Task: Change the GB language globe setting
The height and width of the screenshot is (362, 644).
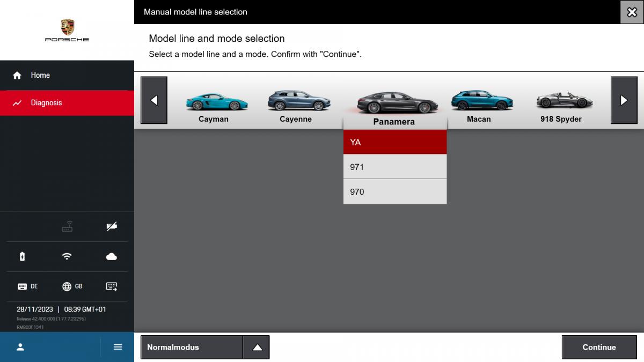Action: point(72,286)
